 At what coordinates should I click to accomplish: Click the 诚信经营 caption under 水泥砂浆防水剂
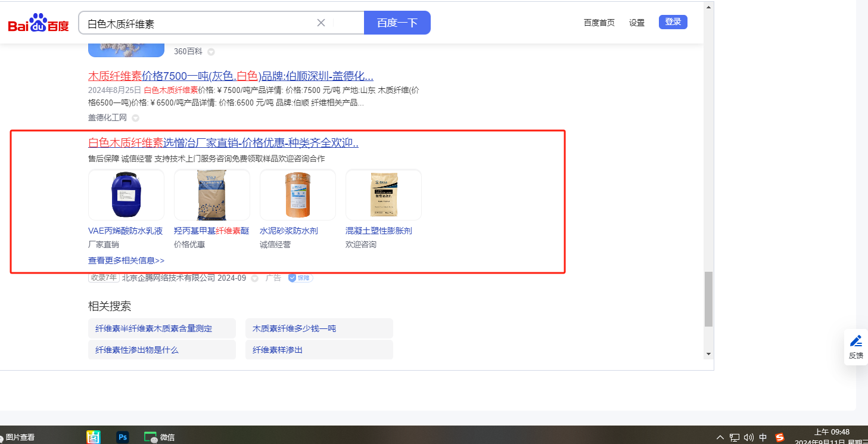pos(275,244)
